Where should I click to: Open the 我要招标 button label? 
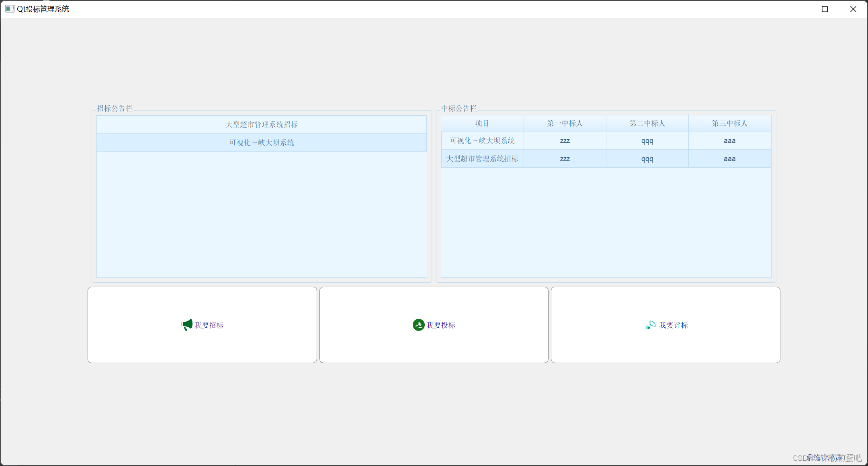(209, 325)
